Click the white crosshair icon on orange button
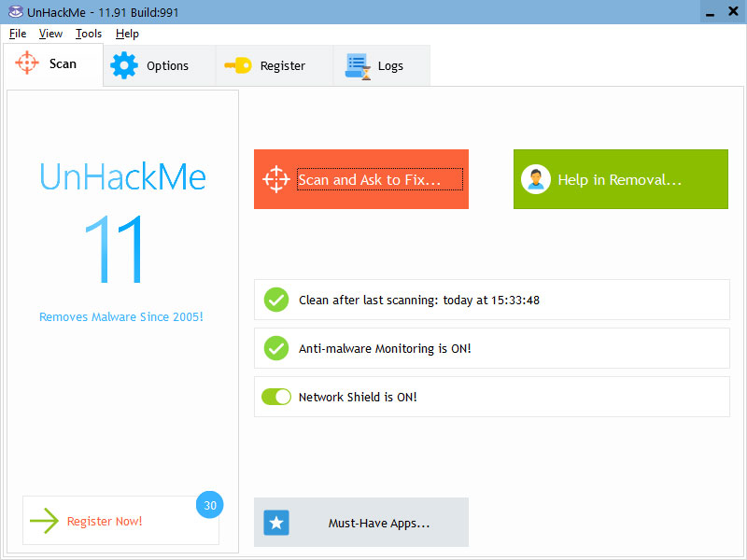 click(276, 179)
